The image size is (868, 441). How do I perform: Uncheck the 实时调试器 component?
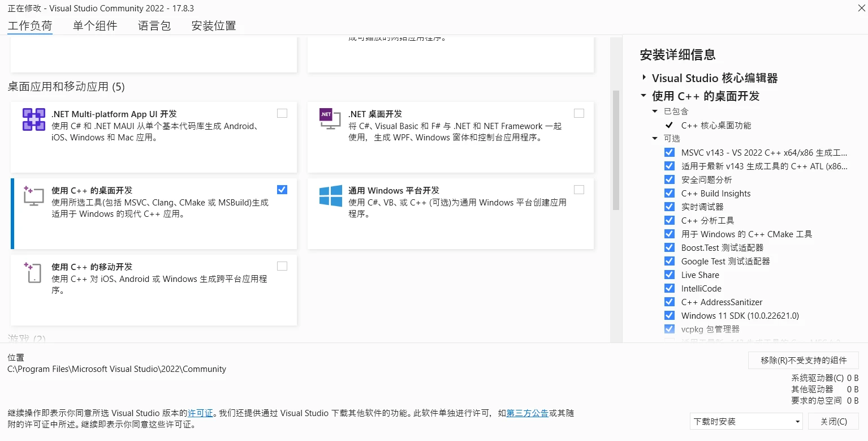coord(670,207)
